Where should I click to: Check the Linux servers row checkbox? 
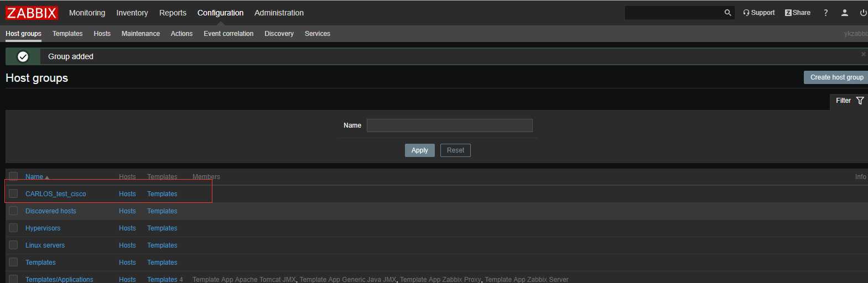[x=13, y=245]
